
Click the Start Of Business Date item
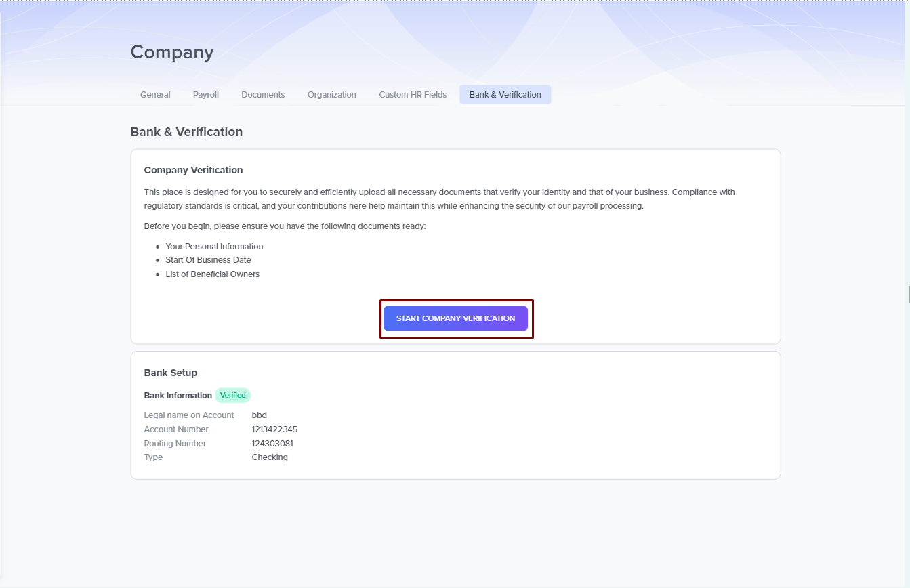(x=208, y=260)
